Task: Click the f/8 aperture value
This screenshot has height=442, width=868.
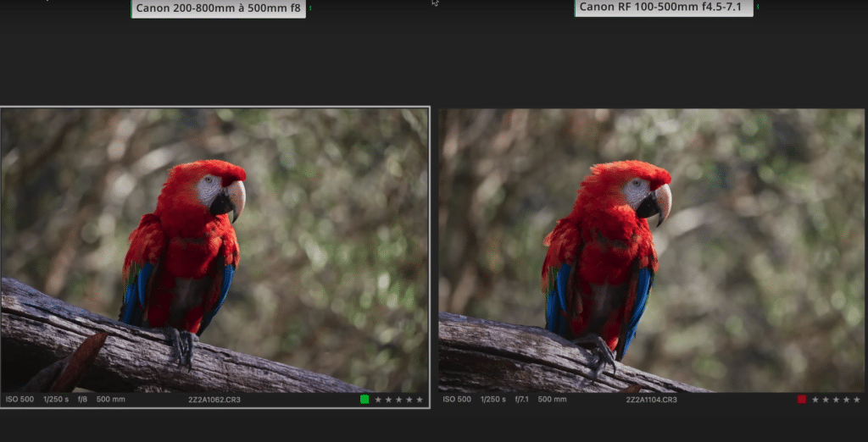Action: (82, 400)
